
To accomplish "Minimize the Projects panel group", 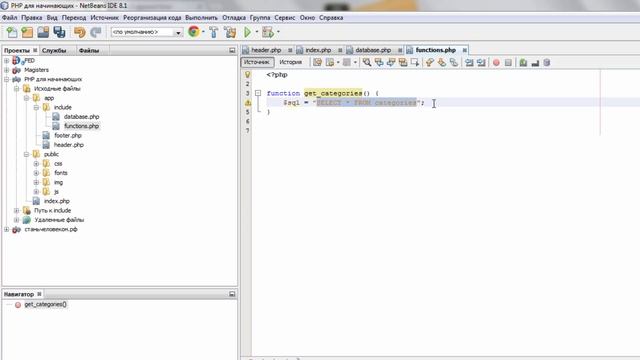I will [232, 50].
